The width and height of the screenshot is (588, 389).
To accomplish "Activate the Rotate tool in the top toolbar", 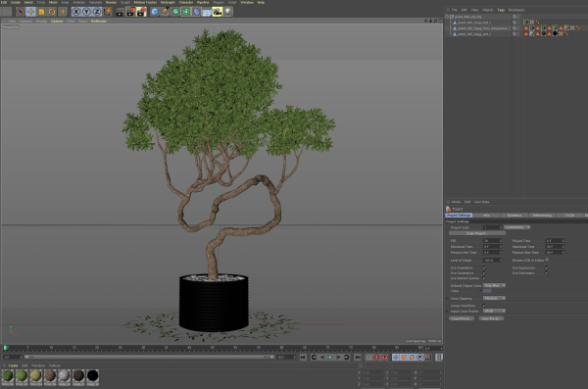I will coord(52,12).
